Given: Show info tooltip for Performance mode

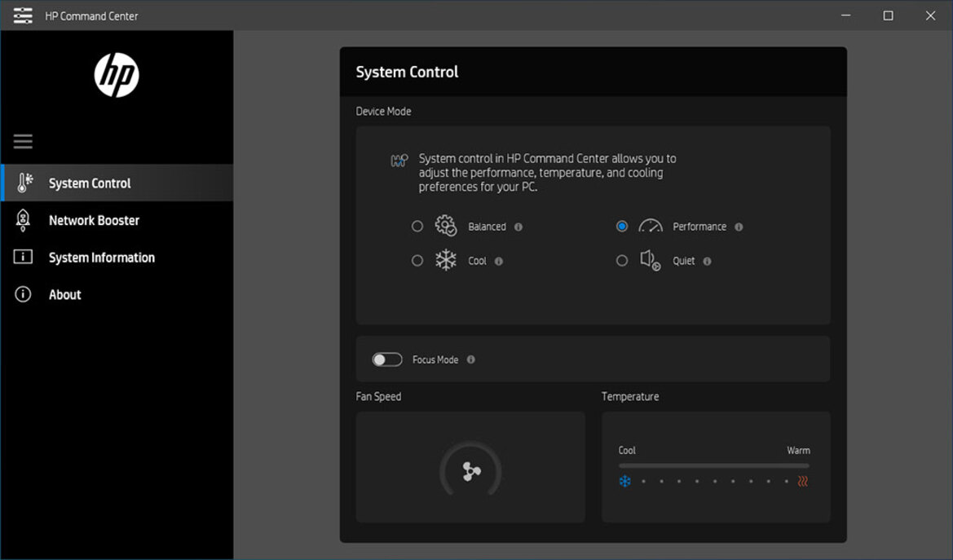Looking at the screenshot, I should coord(739,227).
